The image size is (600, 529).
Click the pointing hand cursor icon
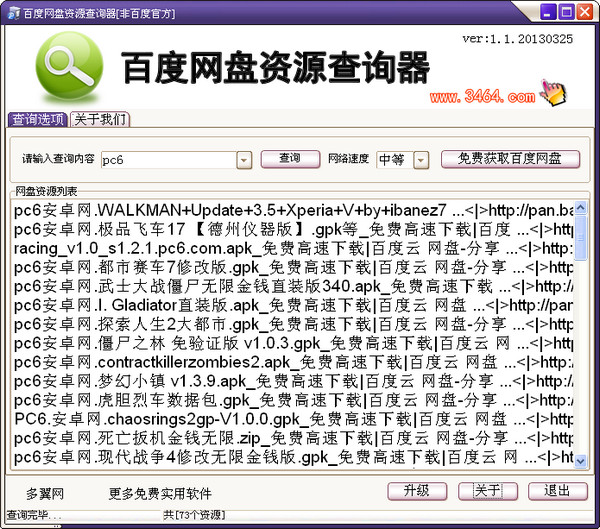pyautogui.click(x=554, y=93)
